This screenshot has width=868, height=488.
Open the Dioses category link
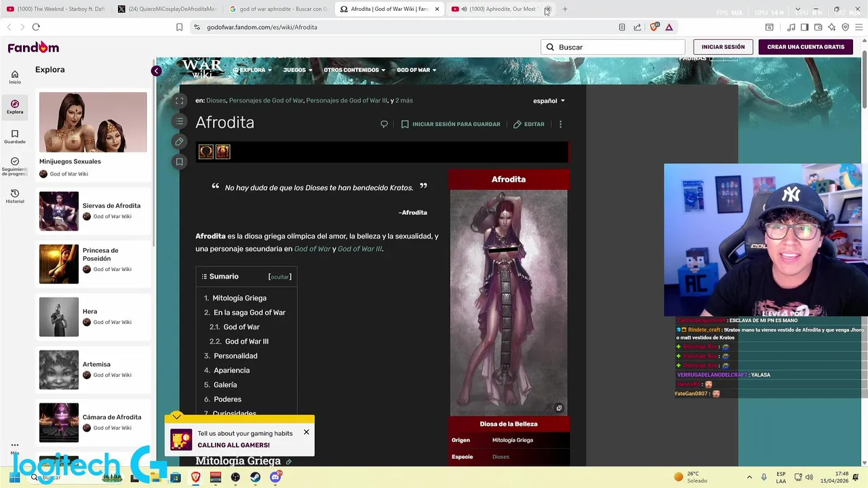[x=216, y=100]
